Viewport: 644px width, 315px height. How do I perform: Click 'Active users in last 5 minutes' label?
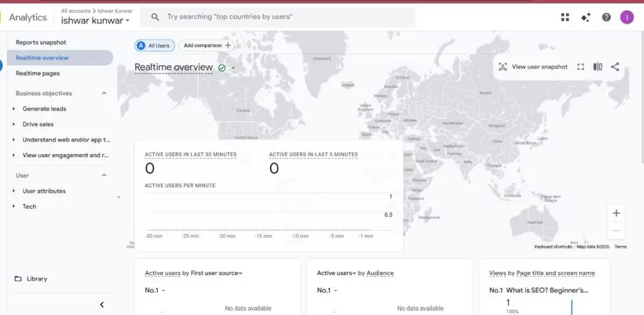[x=313, y=155]
